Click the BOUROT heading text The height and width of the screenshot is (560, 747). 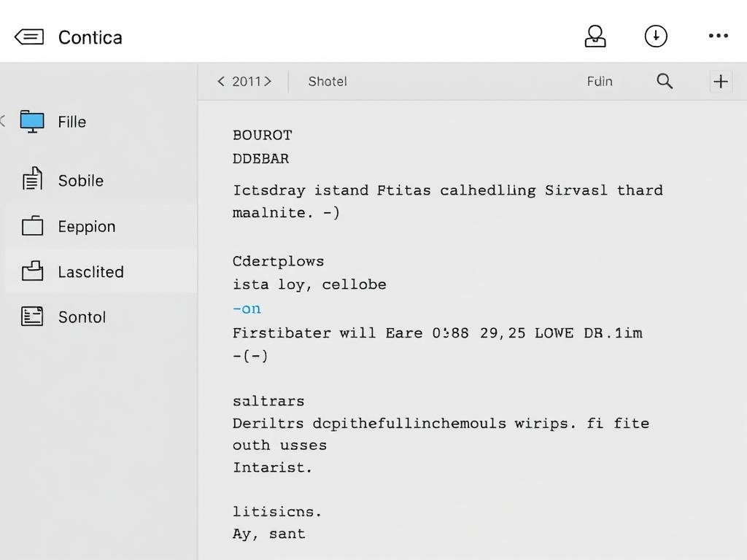click(263, 135)
